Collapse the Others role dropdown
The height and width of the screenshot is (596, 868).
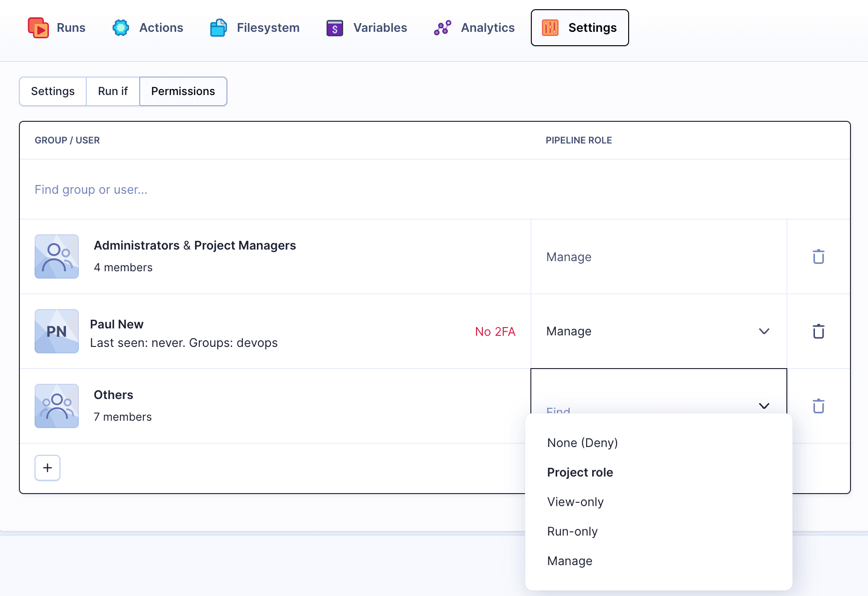(x=765, y=406)
